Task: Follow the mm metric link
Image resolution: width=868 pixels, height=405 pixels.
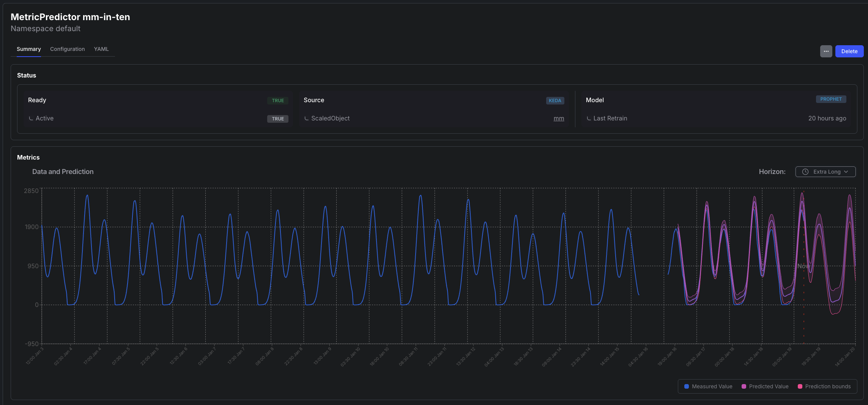Action: point(559,118)
